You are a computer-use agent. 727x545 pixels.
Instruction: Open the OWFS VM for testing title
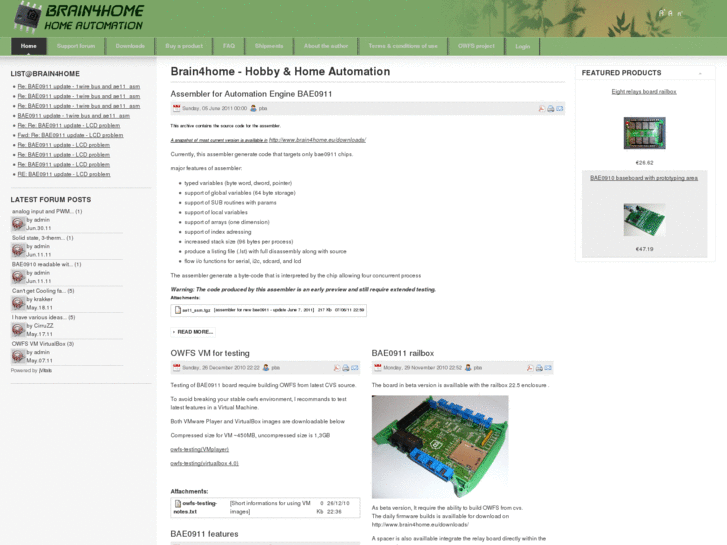(210, 353)
